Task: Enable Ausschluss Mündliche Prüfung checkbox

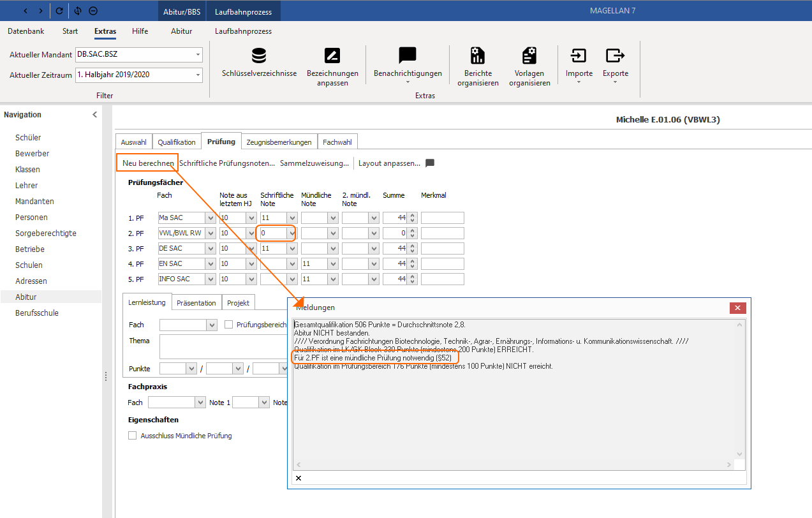Action: tap(133, 436)
